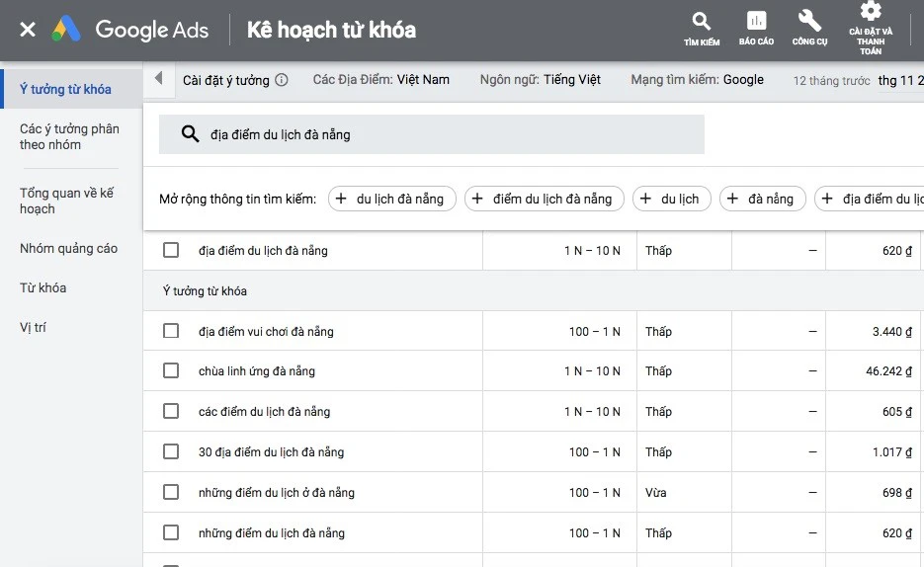Click the magnifier icon in keyword search box
924x567 pixels.
click(x=191, y=134)
